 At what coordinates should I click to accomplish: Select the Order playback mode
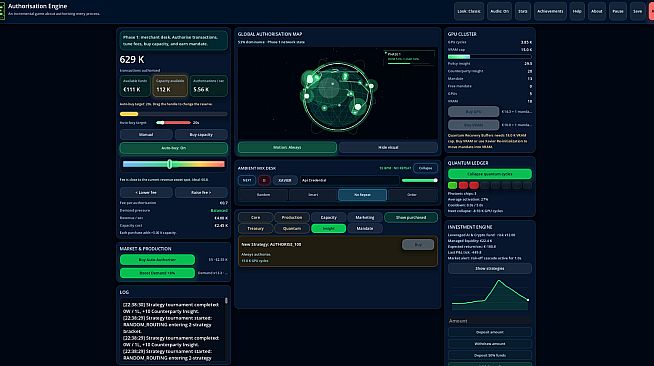(x=412, y=195)
